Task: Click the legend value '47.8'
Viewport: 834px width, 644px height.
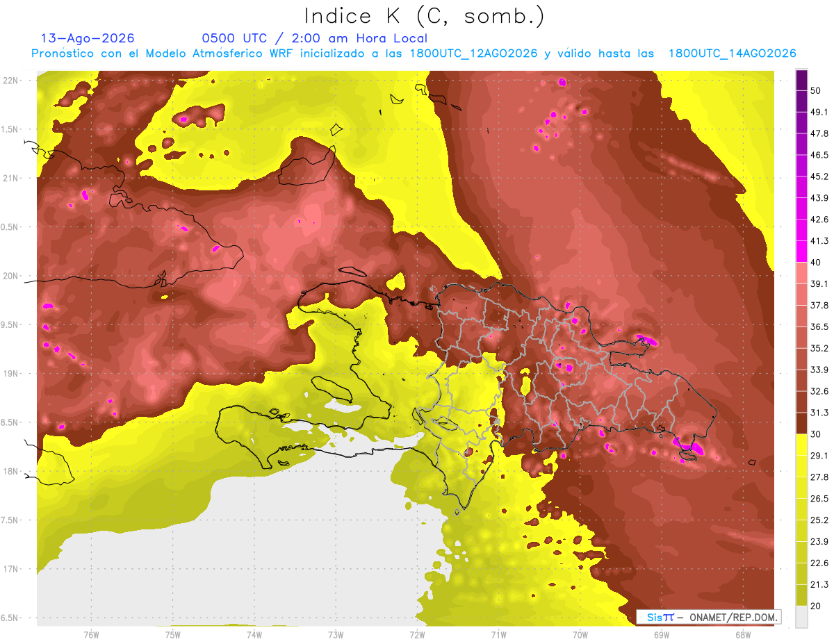Action: coord(819,134)
